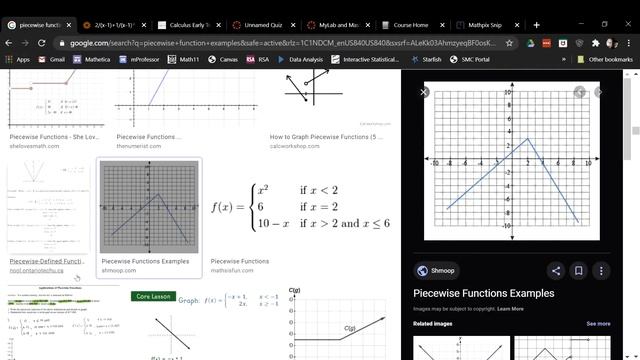Open the Starfish bookmark

(426, 60)
